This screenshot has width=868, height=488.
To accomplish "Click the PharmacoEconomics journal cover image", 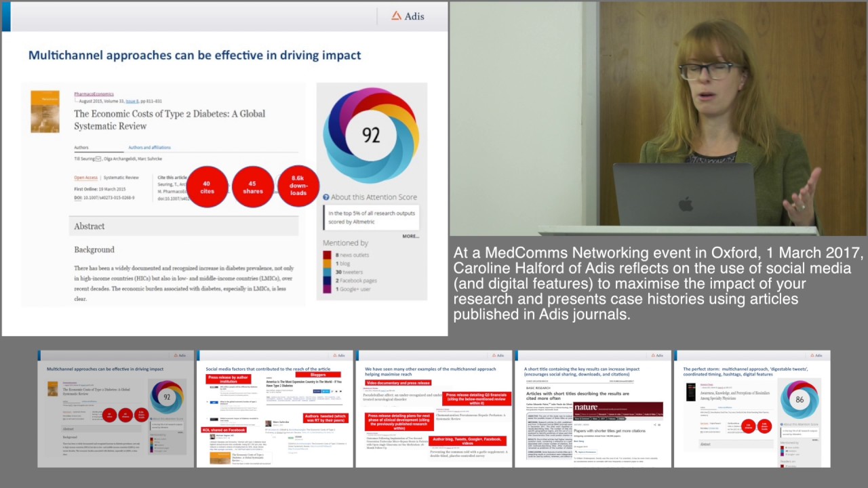I will (45, 112).
